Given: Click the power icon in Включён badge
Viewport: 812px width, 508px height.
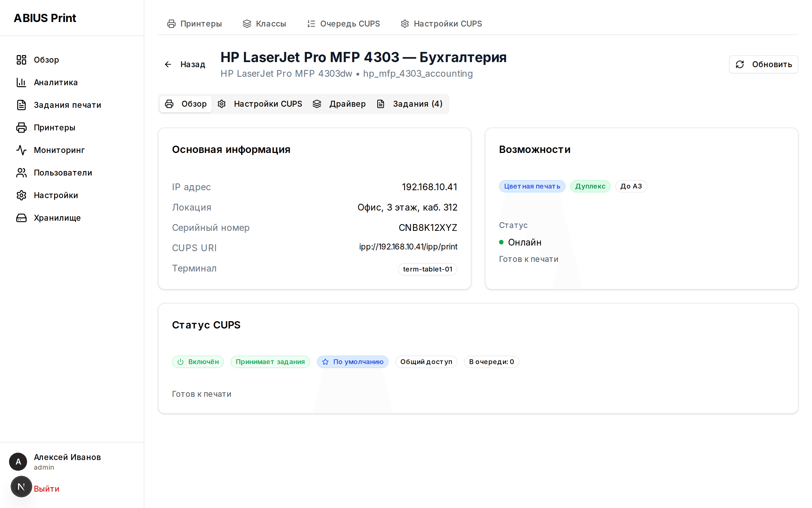Looking at the screenshot, I should click(x=180, y=362).
